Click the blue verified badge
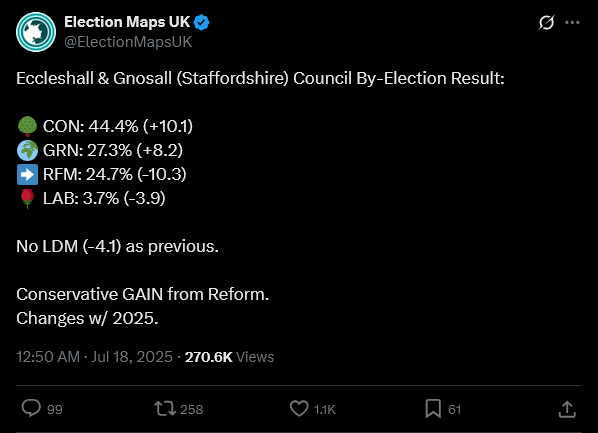Viewport: 598px width, 433px height. click(x=201, y=23)
